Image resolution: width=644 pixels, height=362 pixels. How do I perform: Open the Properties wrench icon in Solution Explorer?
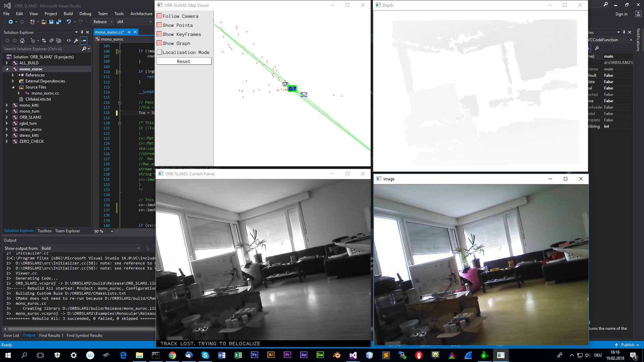[76, 41]
